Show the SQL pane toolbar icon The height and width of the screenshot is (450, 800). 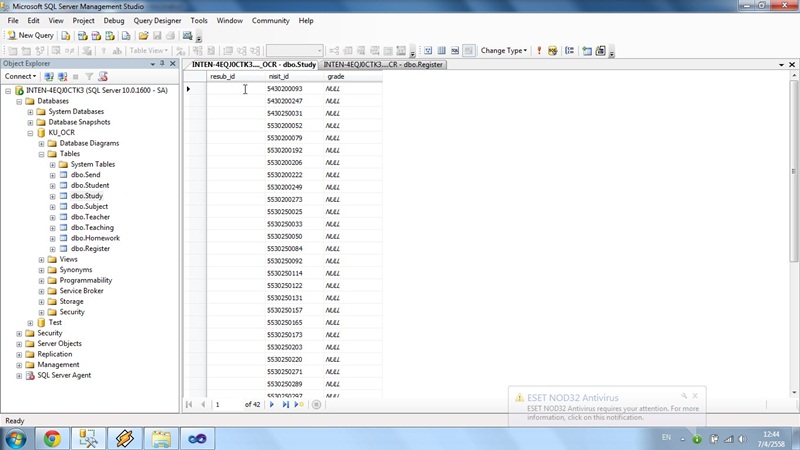click(454, 50)
